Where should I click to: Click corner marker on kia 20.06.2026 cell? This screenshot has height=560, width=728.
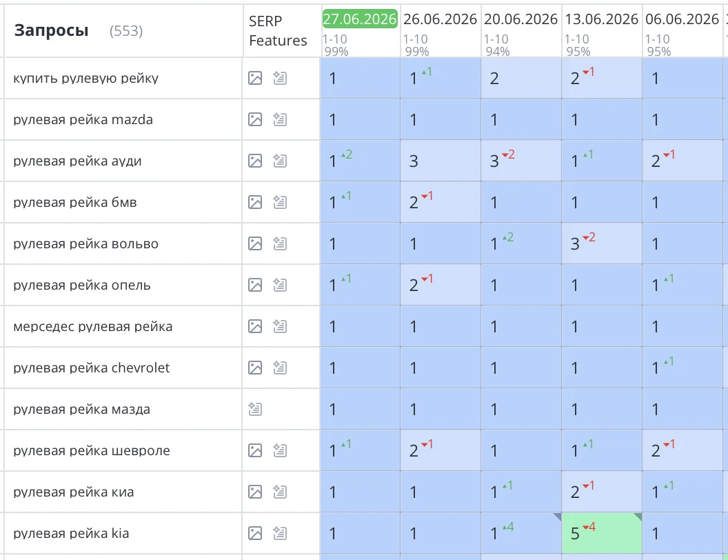tap(558, 517)
